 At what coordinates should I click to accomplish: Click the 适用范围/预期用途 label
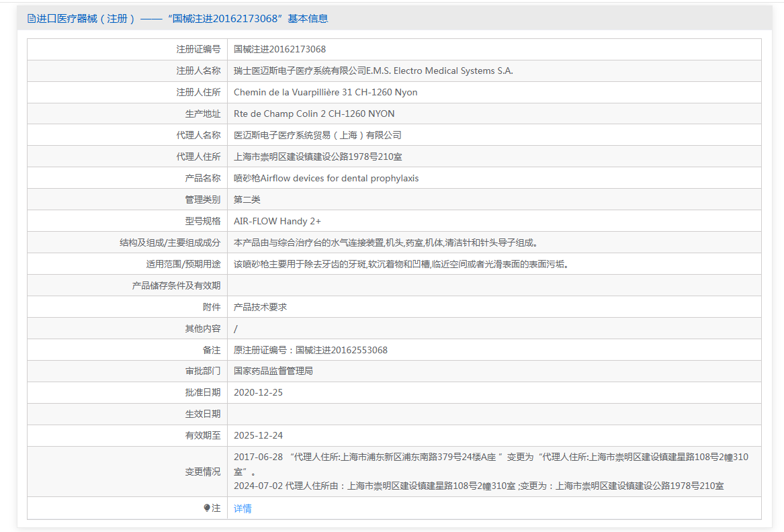coord(183,264)
